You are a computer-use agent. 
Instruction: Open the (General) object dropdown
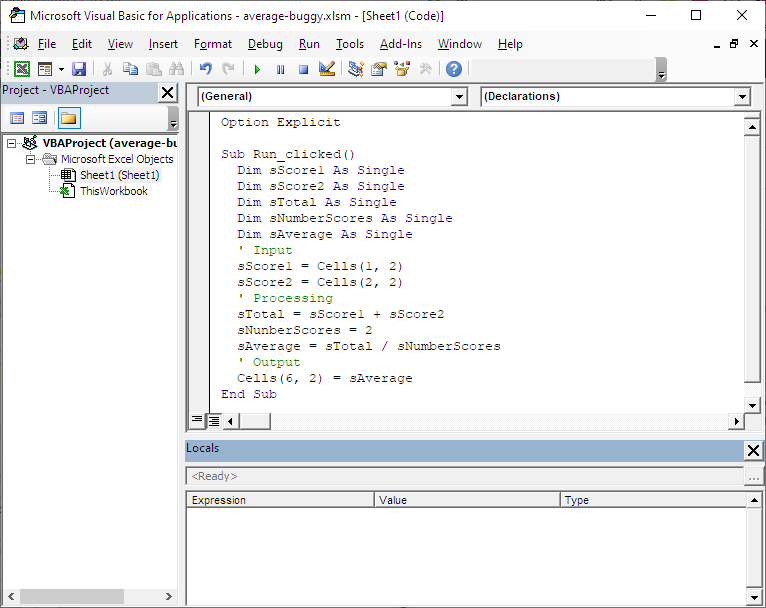pos(459,97)
